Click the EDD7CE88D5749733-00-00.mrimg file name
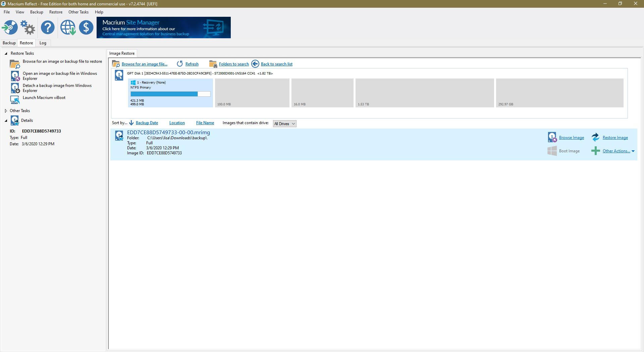Viewport: 644px width, 352px height. pos(168,133)
